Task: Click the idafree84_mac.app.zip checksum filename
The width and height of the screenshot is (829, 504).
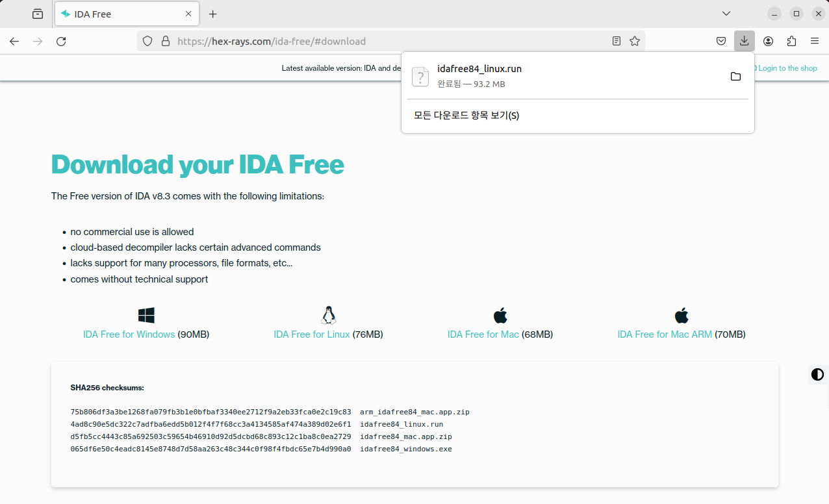Action: (x=406, y=436)
